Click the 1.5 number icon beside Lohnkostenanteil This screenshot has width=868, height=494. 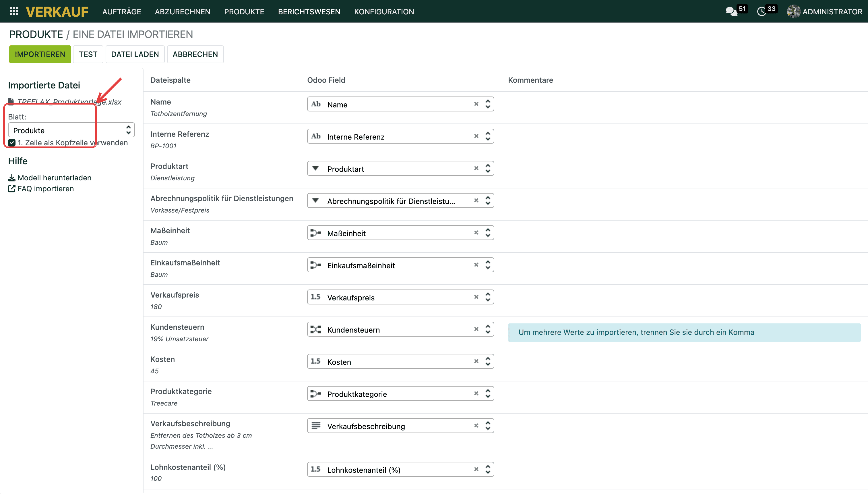coord(316,469)
